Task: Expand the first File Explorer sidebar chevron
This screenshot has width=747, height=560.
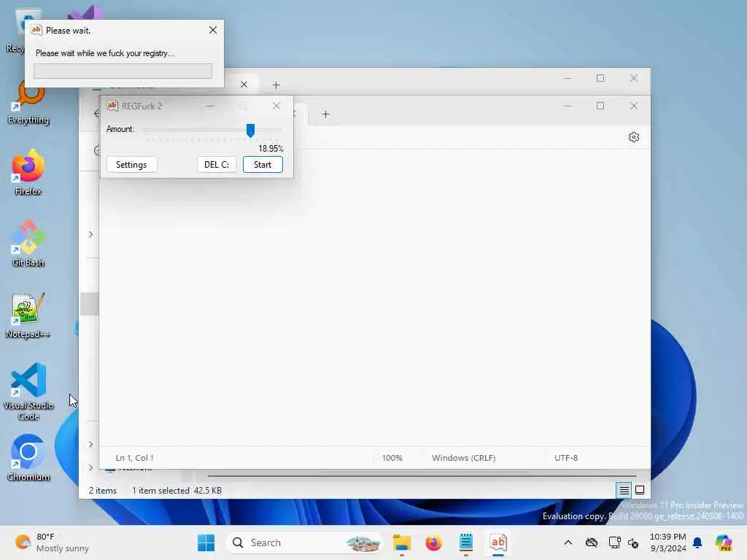Action: (x=90, y=234)
